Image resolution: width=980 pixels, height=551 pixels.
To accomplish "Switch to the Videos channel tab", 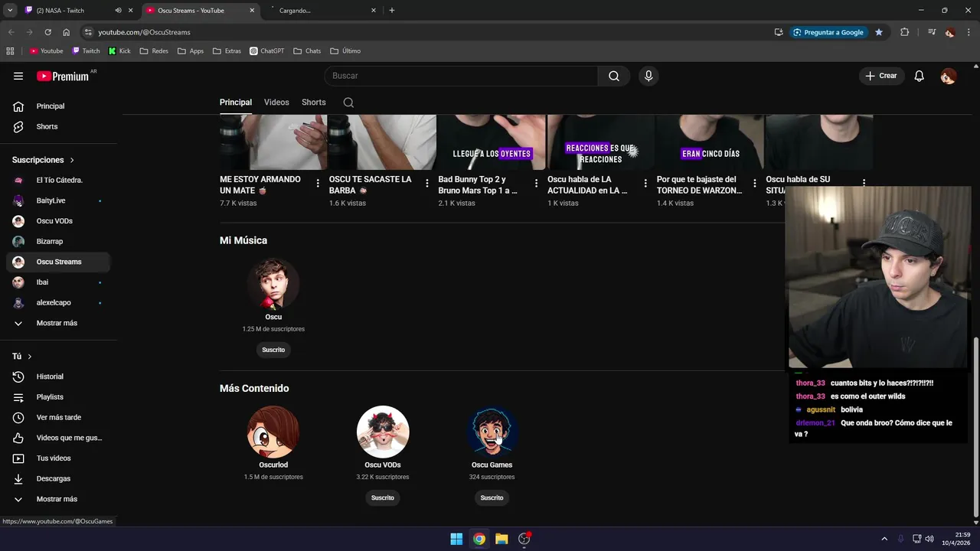I will 276,103.
